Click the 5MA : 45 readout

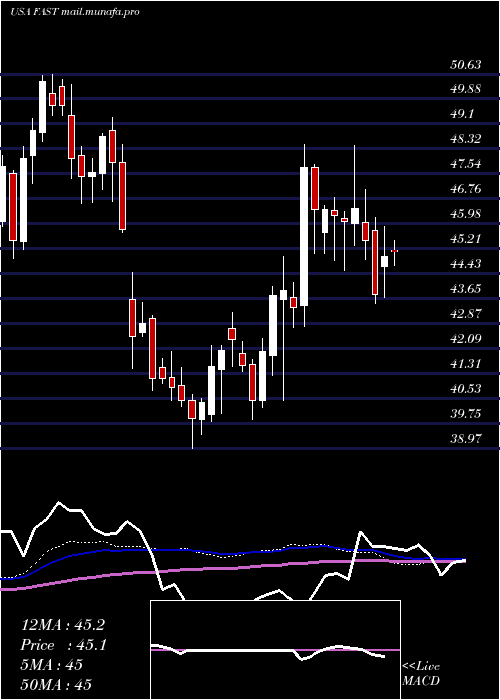[x=52, y=665]
